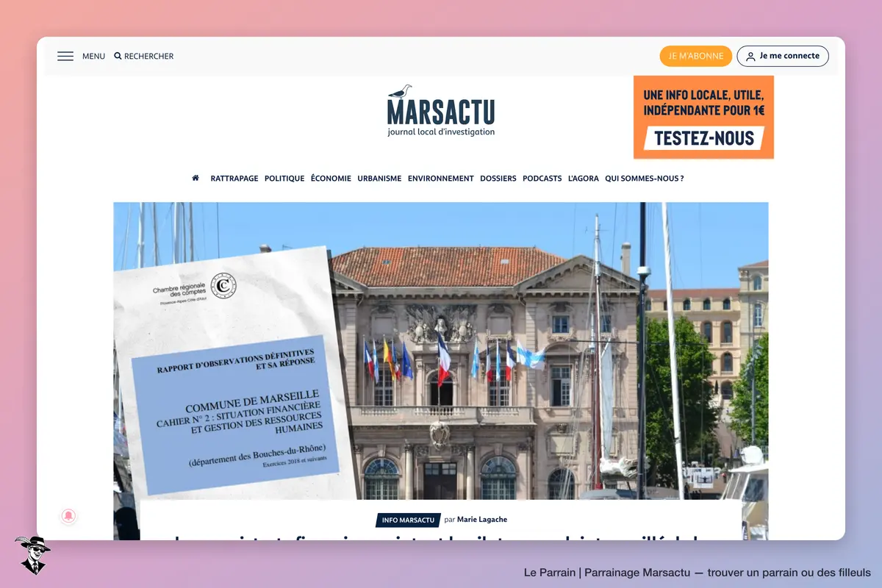Click the seagull atop Marsactu logo
Image resolution: width=882 pixels, height=588 pixels.
pos(401,92)
